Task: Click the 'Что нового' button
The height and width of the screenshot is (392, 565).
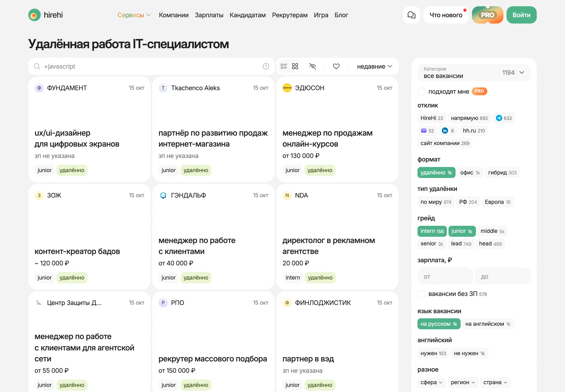Action: click(x=446, y=15)
